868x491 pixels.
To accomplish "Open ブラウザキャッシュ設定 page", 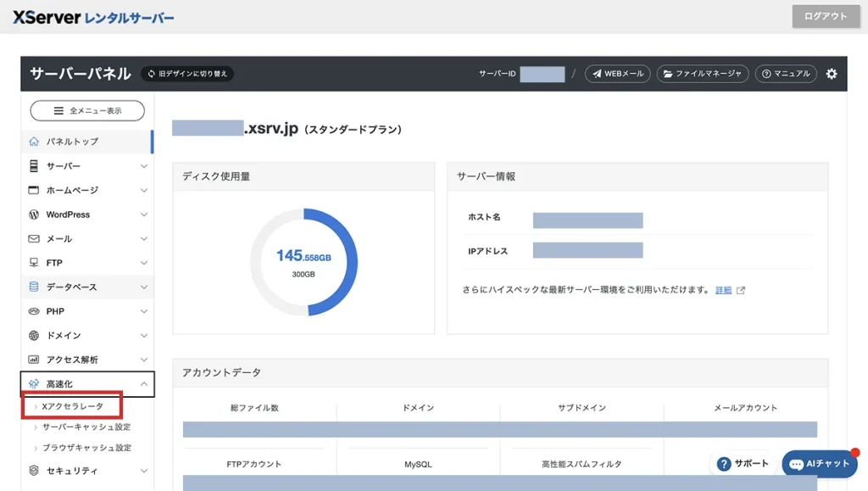I will pos(87,447).
